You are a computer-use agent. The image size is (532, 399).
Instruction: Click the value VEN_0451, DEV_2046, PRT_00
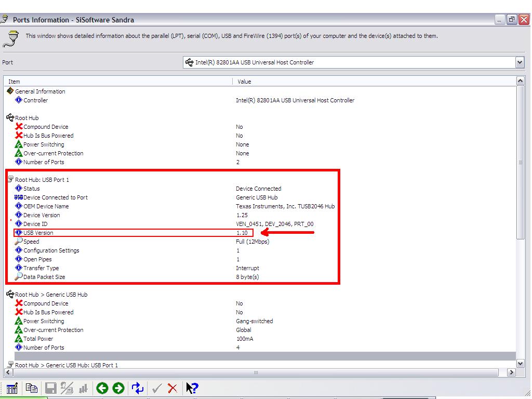click(275, 223)
